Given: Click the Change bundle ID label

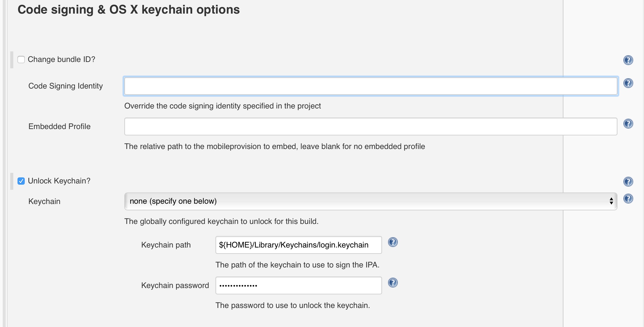Looking at the screenshot, I should [x=61, y=60].
